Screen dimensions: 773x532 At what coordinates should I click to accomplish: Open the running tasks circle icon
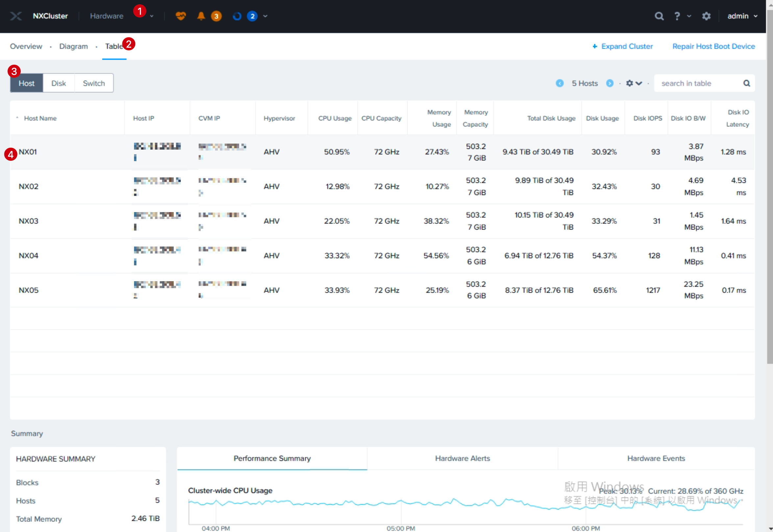click(x=237, y=16)
